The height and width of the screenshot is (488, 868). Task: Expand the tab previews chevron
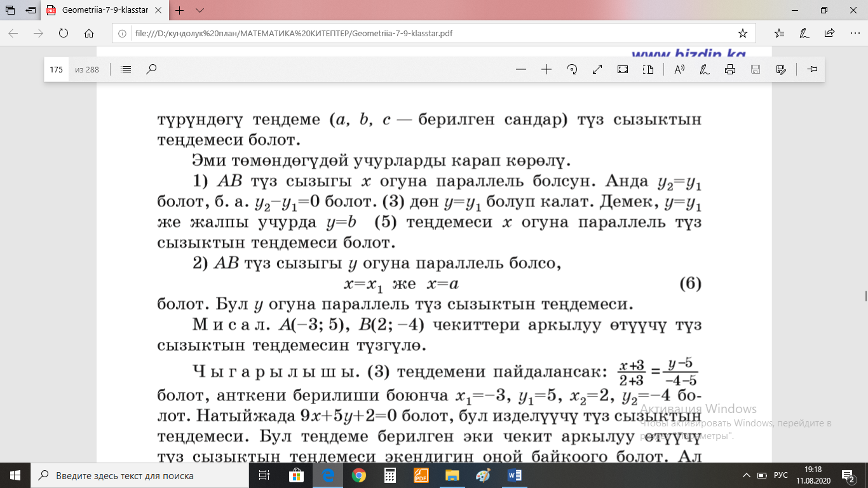(200, 10)
